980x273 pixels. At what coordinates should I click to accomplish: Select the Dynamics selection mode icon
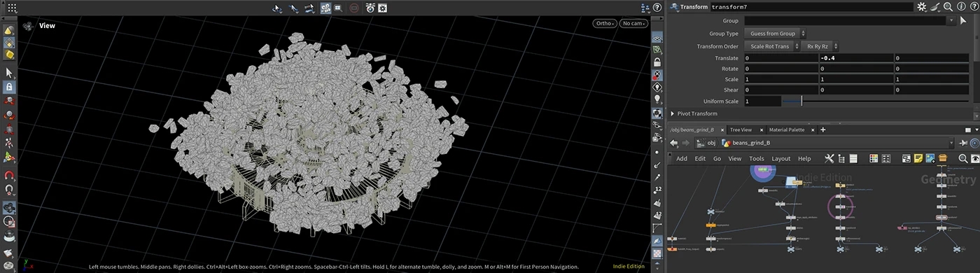click(9, 54)
